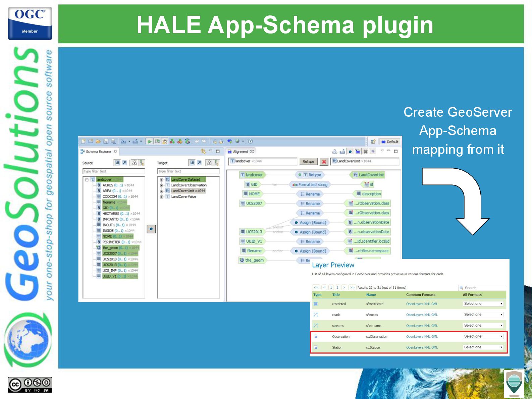Click the Target tree link-selection arrow icon

[199, 163]
